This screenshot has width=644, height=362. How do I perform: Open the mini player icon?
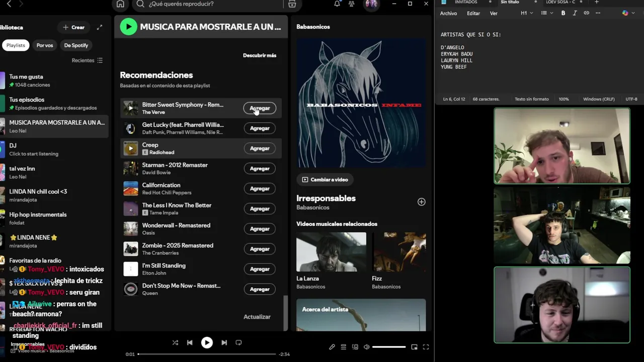click(414, 347)
